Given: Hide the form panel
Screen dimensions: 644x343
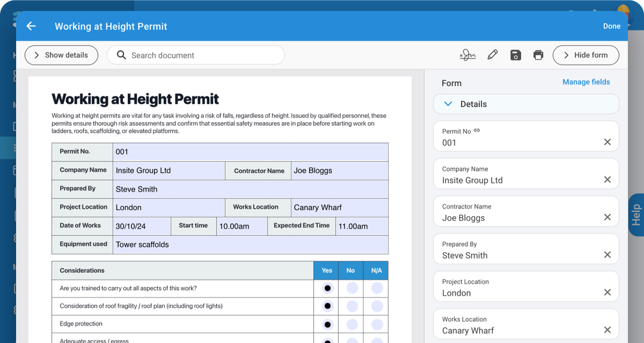Looking at the screenshot, I should 586,55.
